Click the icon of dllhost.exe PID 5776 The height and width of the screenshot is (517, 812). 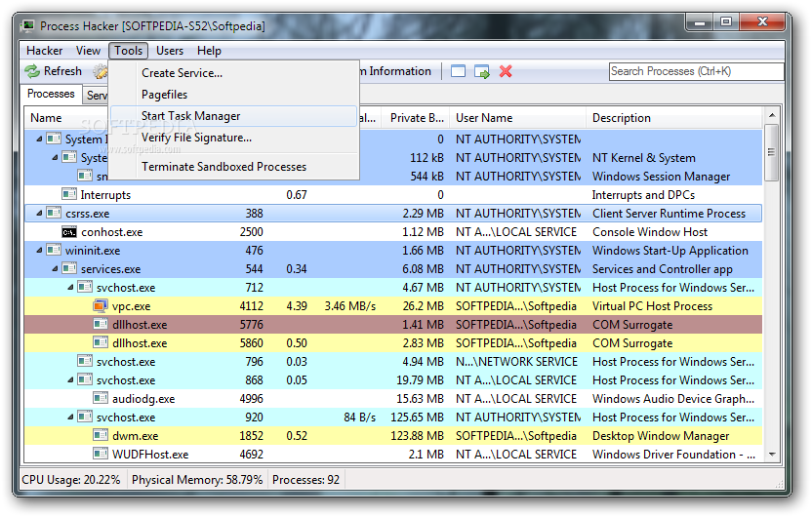pos(101,325)
